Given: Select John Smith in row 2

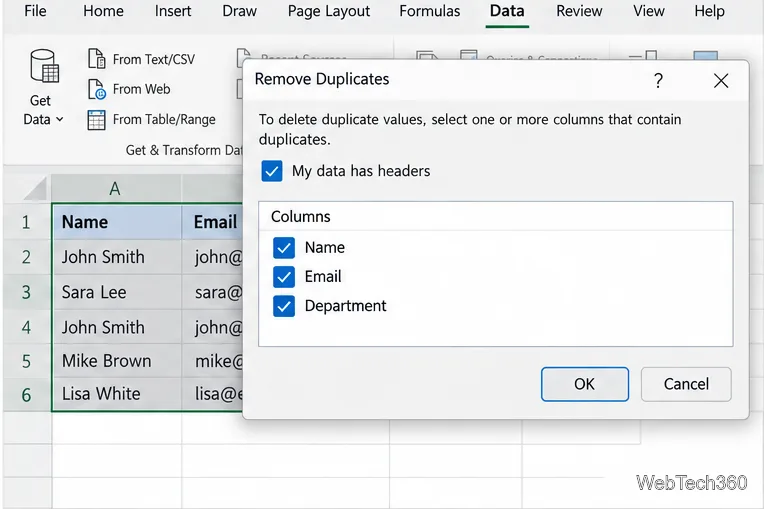Looking at the screenshot, I should click(116, 257).
